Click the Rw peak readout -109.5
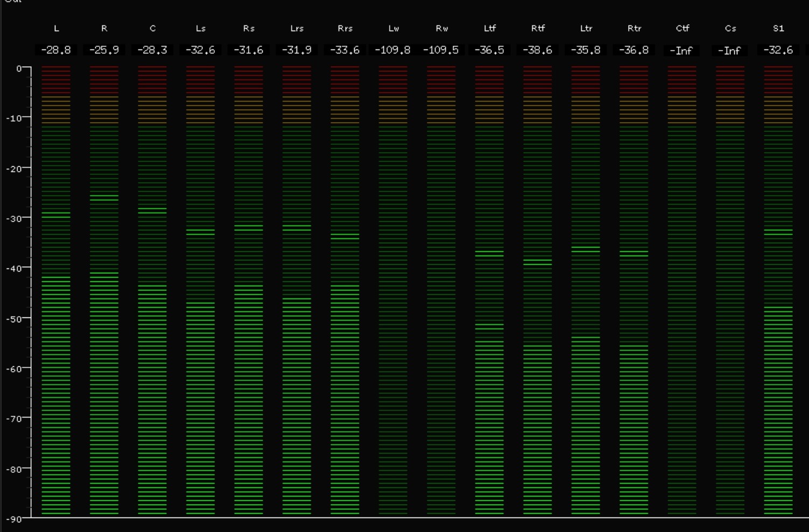The width and height of the screenshot is (809, 532). click(x=441, y=50)
